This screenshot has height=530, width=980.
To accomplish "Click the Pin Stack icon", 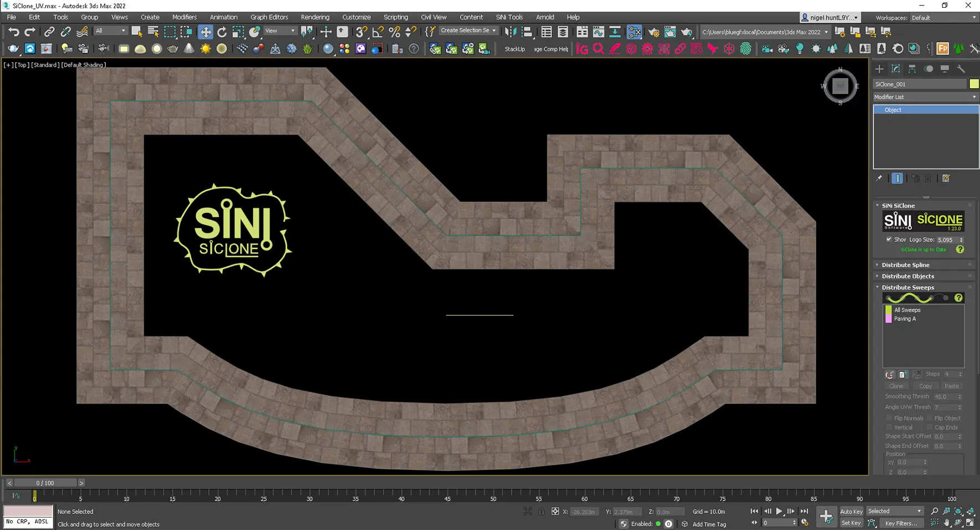I will click(879, 179).
